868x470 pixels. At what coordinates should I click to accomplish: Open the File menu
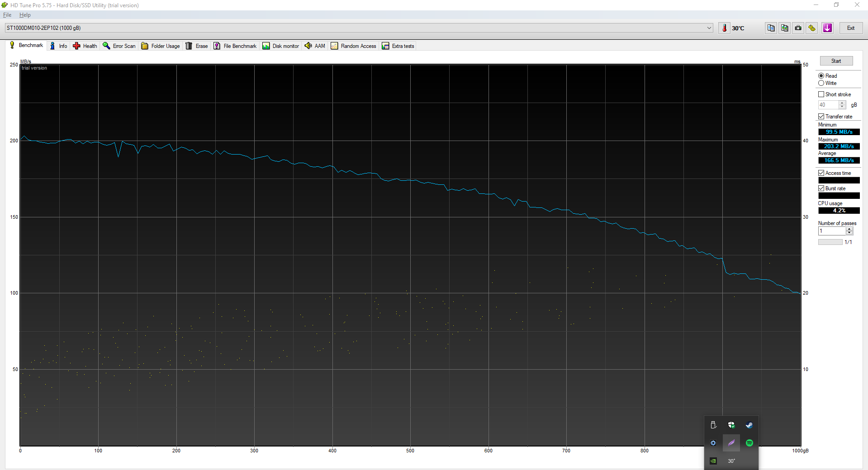7,15
